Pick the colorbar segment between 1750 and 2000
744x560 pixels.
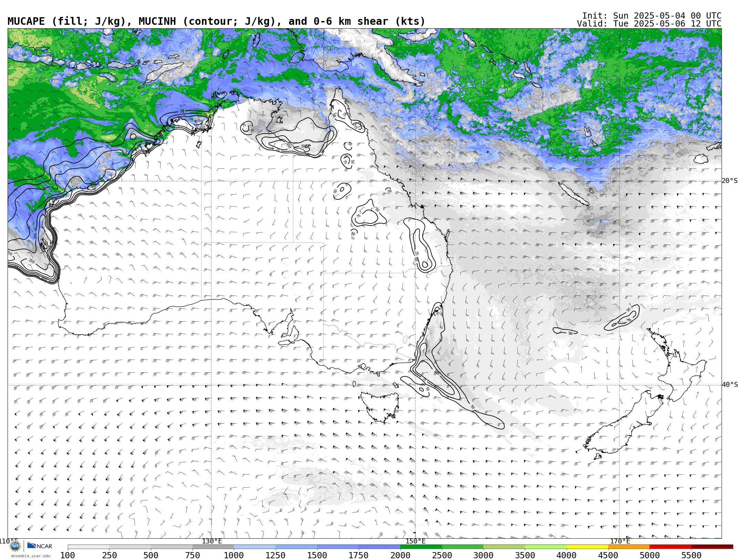click(x=380, y=547)
